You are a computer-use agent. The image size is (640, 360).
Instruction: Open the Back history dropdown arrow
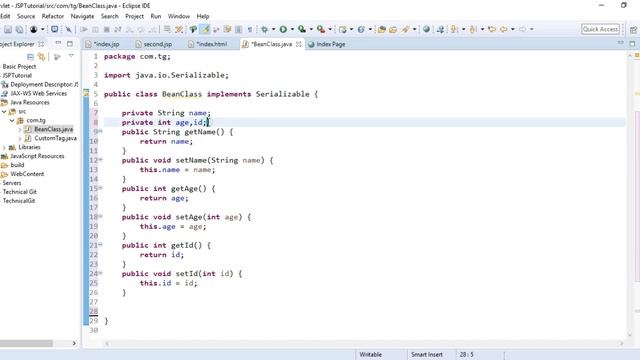click(x=513, y=29)
